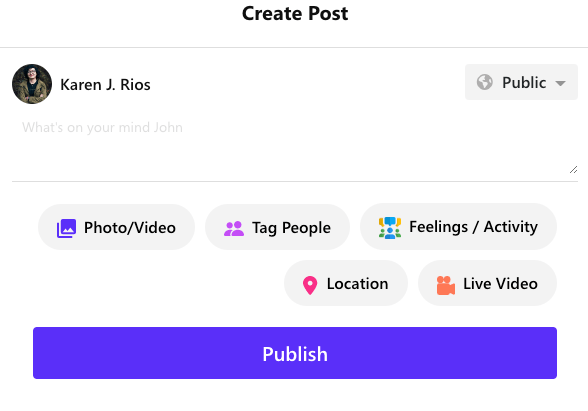Click the Public privacy label text

click(524, 82)
